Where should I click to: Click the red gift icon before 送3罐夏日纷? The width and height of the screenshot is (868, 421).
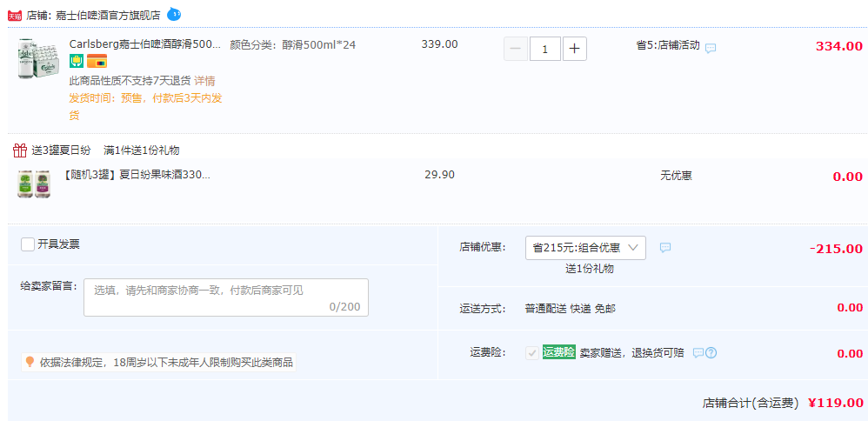click(x=20, y=150)
